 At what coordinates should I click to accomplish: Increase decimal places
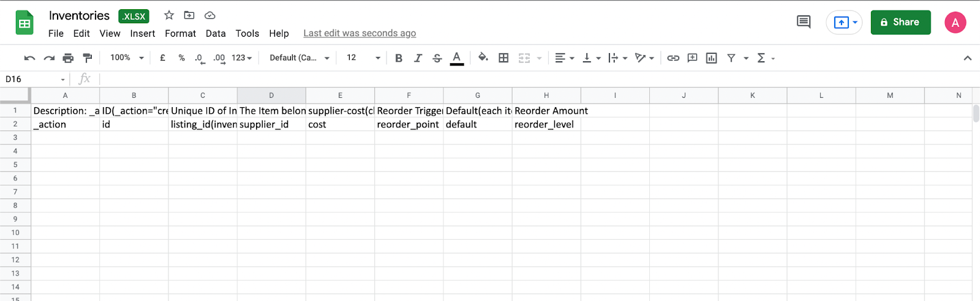coord(219,58)
